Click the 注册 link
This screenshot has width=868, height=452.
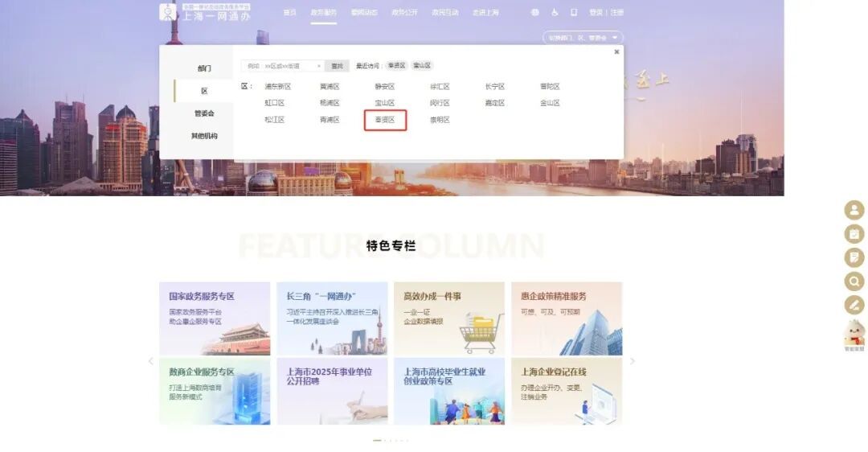coord(616,12)
